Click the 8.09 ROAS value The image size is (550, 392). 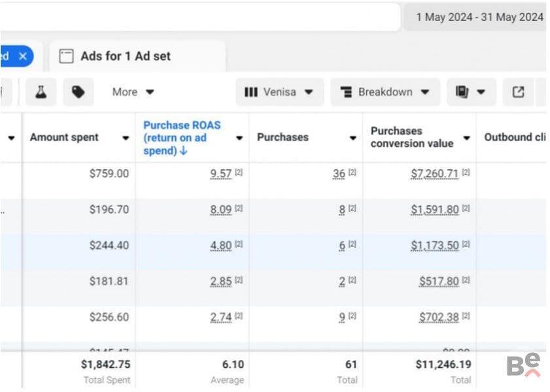[221, 210]
